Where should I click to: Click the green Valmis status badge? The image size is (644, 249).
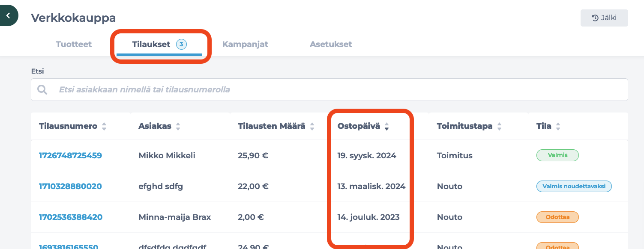(x=557, y=155)
